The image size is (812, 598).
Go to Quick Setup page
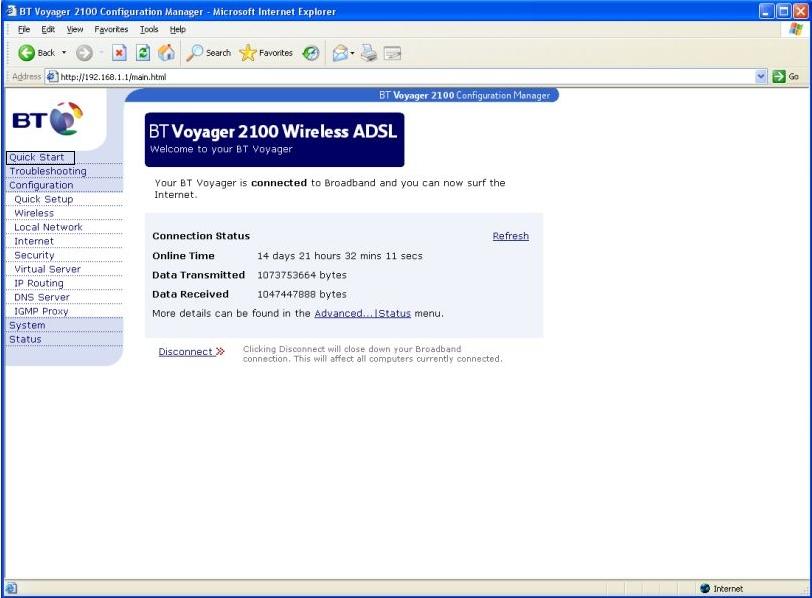pyautogui.click(x=44, y=199)
